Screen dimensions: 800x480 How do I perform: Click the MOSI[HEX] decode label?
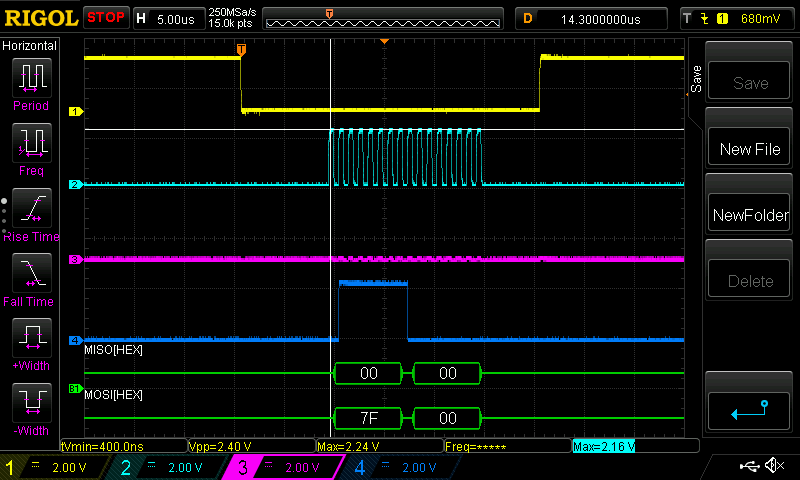pos(113,395)
